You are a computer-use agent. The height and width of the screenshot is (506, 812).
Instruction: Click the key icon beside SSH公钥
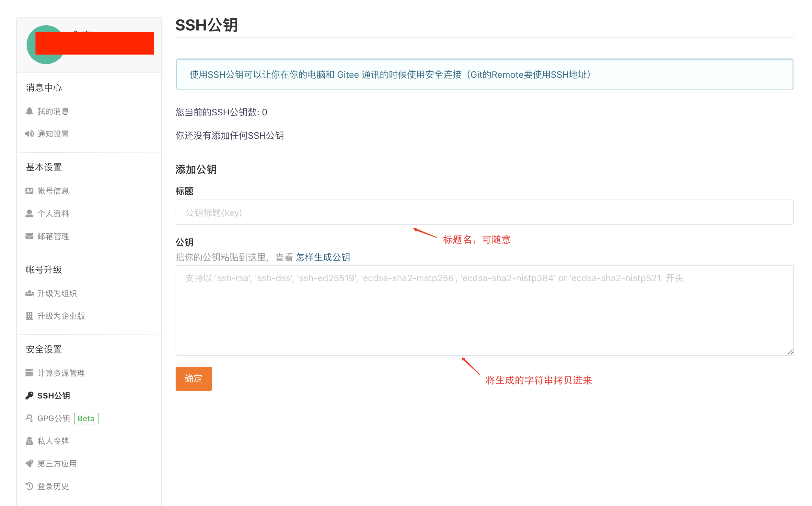click(29, 396)
